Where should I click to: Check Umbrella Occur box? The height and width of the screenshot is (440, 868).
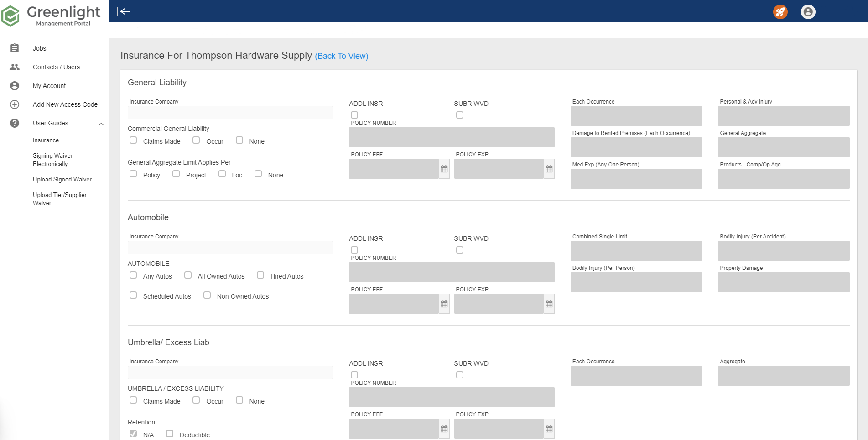pos(196,400)
